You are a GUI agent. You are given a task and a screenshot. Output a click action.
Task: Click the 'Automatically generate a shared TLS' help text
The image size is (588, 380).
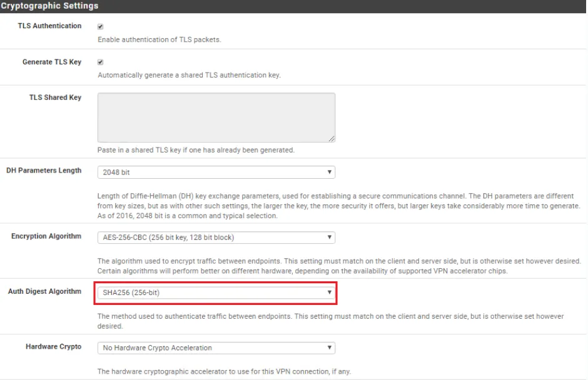[189, 76]
